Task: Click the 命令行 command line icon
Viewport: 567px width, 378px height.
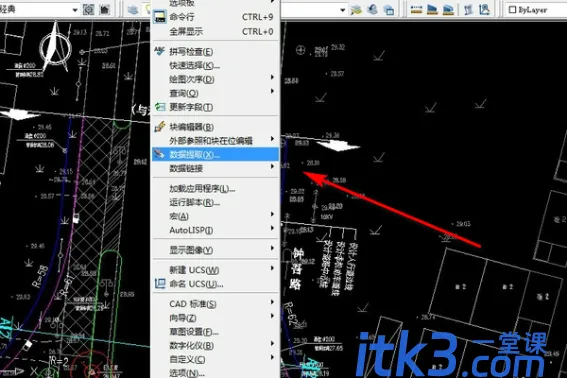Action: coord(159,17)
